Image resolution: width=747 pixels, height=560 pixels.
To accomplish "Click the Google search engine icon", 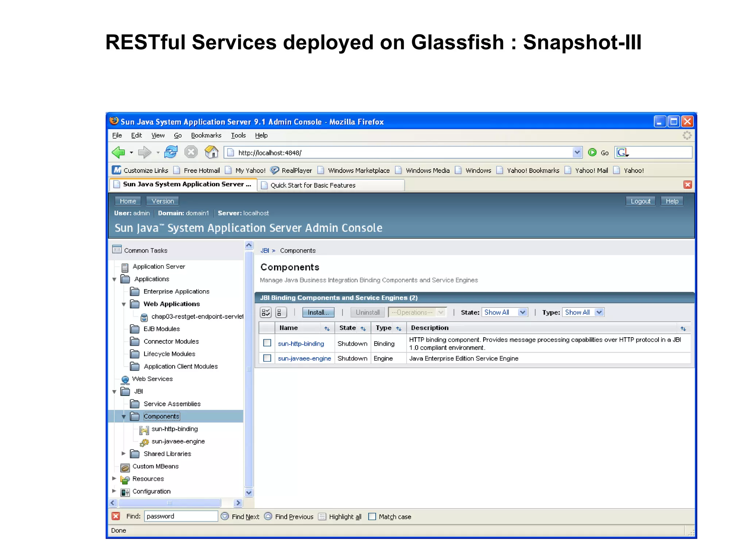I will click(x=622, y=152).
